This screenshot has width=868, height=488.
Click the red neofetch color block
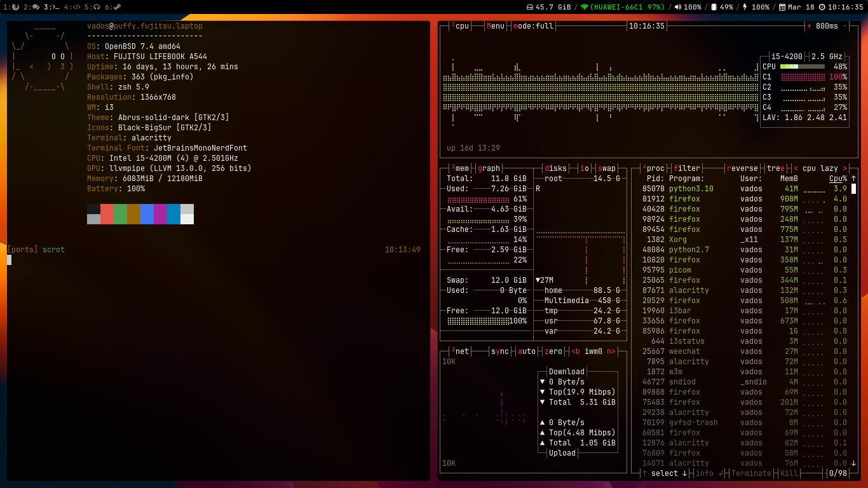point(107,214)
